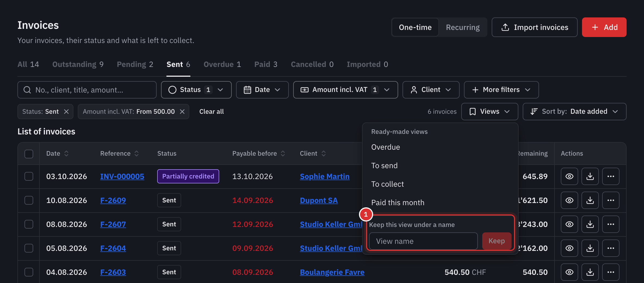Sort table by Payable before column
This screenshot has width=644, height=283.
259,153
